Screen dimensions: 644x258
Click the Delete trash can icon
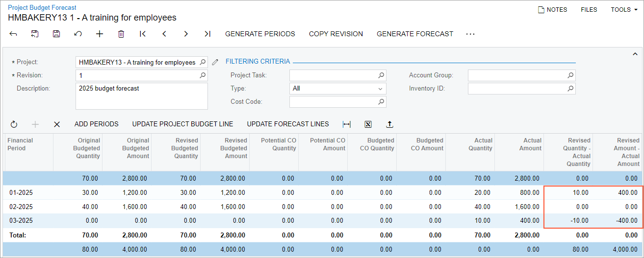(121, 34)
